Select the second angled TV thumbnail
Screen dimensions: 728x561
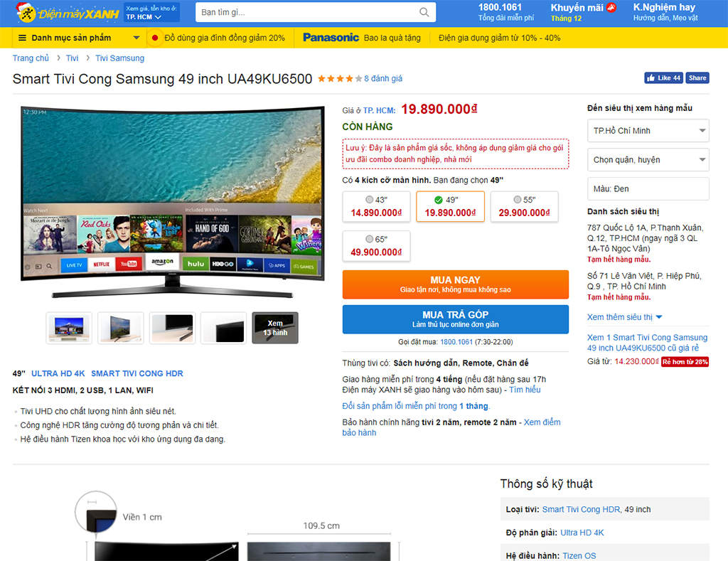point(121,328)
